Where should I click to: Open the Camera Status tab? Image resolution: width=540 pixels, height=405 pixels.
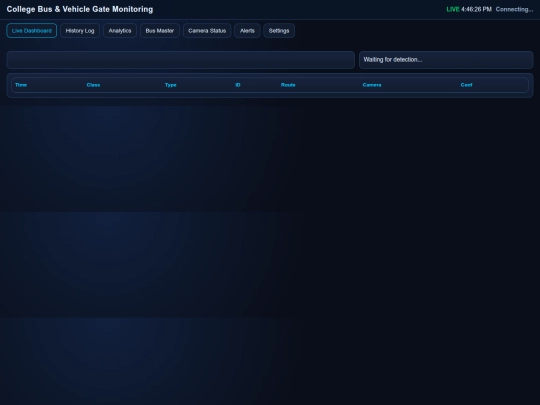(207, 31)
